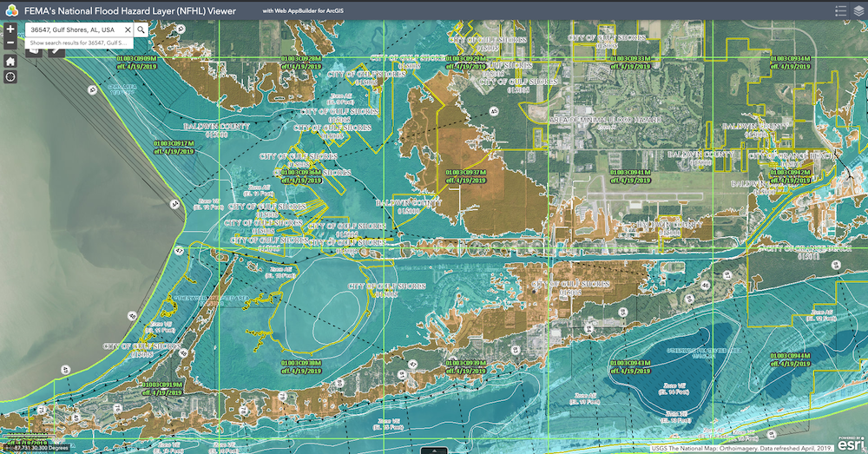Zoom in with the plus button
This screenshot has height=454, width=868.
click(10, 30)
